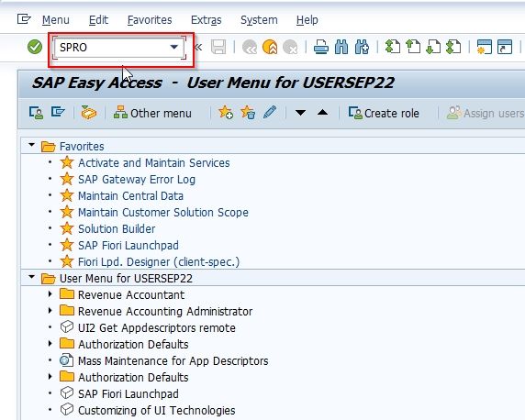Click the Print icon in the toolbar

pos(320,47)
